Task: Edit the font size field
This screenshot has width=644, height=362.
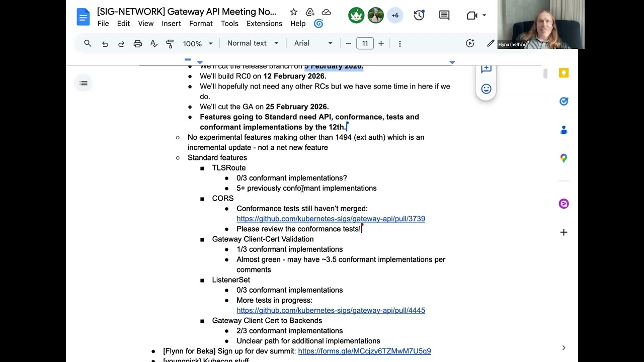Action: [x=365, y=44]
